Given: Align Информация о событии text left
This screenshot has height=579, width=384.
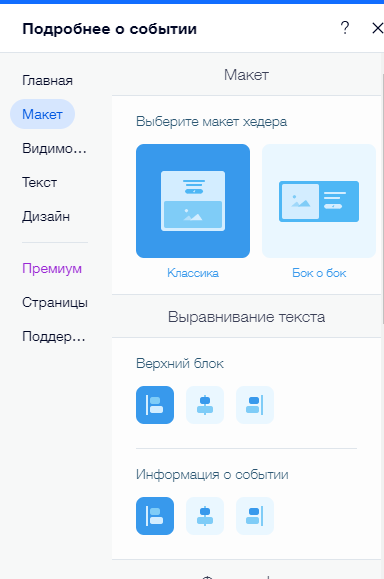Looking at the screenshot, I should coord(155,516).
